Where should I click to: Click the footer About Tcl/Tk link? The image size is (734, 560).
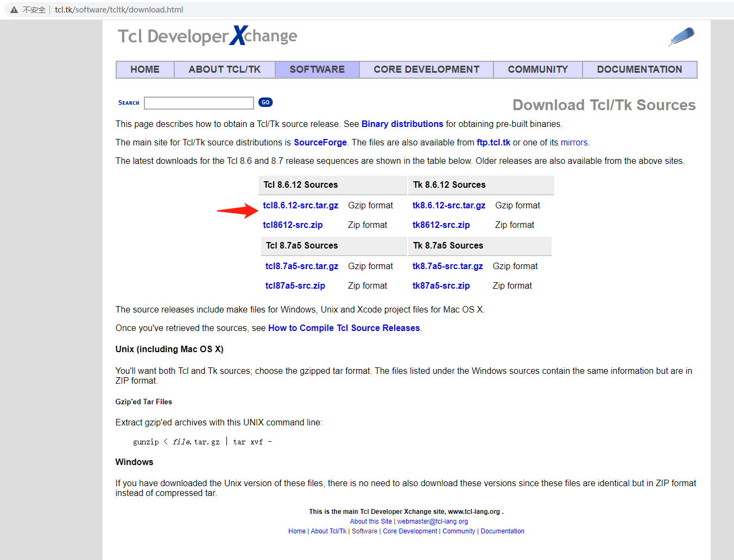[328, 531]
